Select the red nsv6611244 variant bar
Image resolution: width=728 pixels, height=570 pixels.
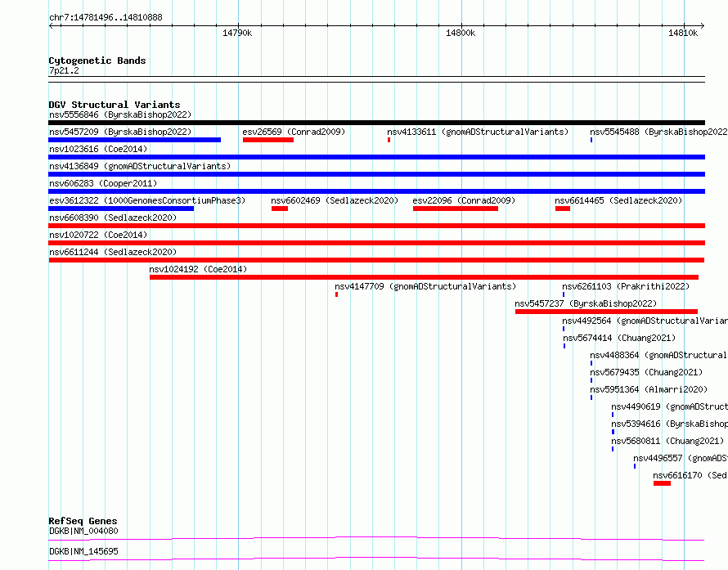(376, 260)
